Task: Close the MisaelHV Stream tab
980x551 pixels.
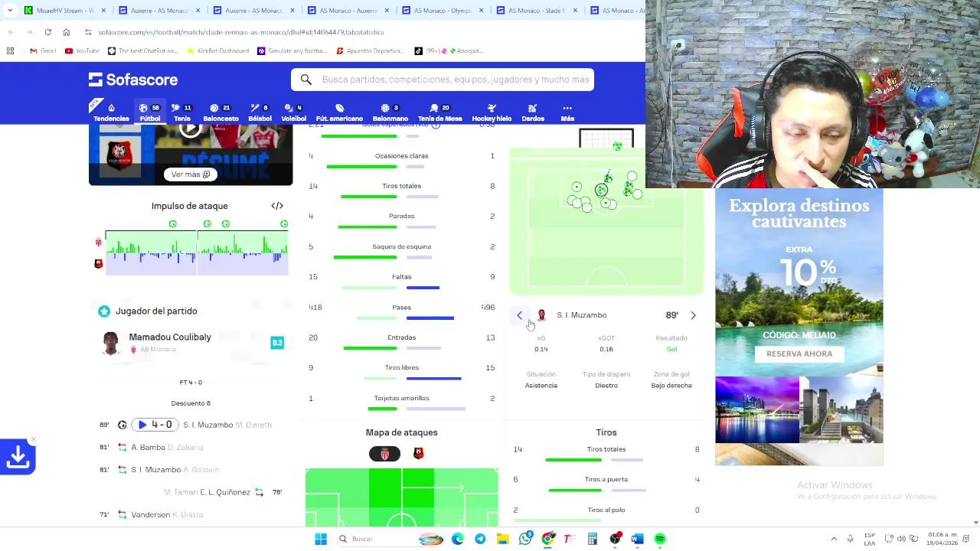Action: point(103,11)
